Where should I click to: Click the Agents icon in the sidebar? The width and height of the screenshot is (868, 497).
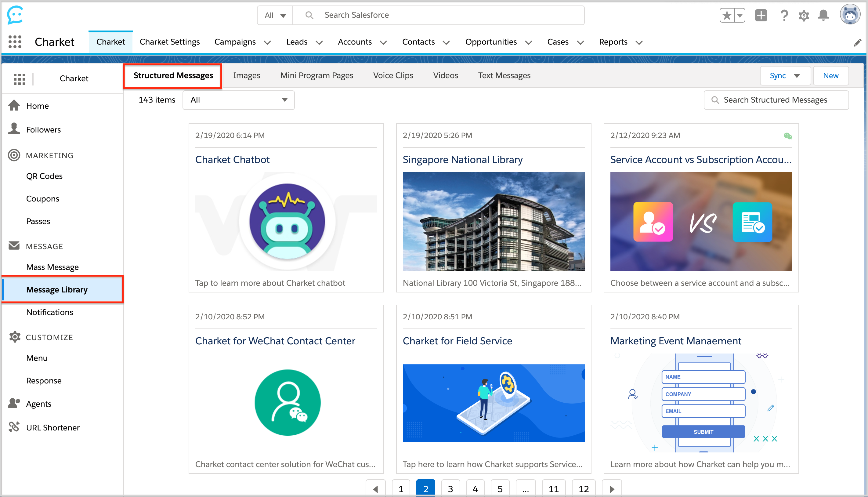click(14, 403)
